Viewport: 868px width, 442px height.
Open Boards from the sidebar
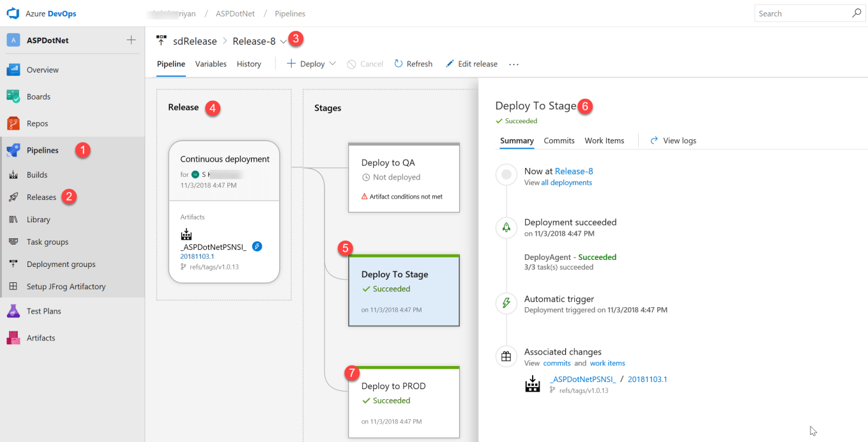click(x=38, y=96)
